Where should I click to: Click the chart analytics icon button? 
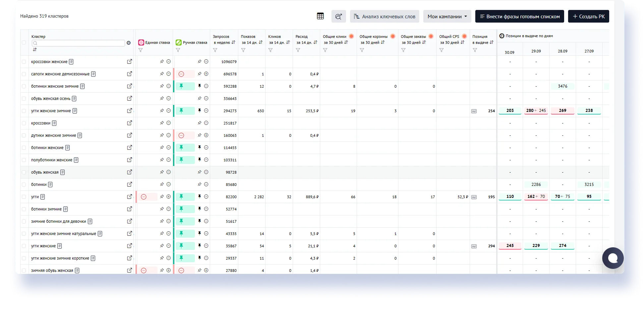pos(338,16)
